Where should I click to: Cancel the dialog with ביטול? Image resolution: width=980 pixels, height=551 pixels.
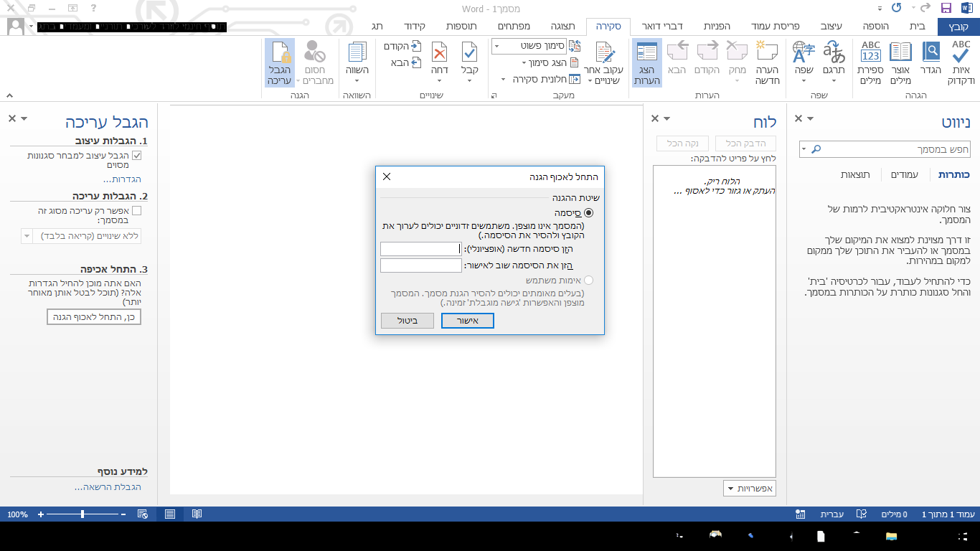coord(407,321)
